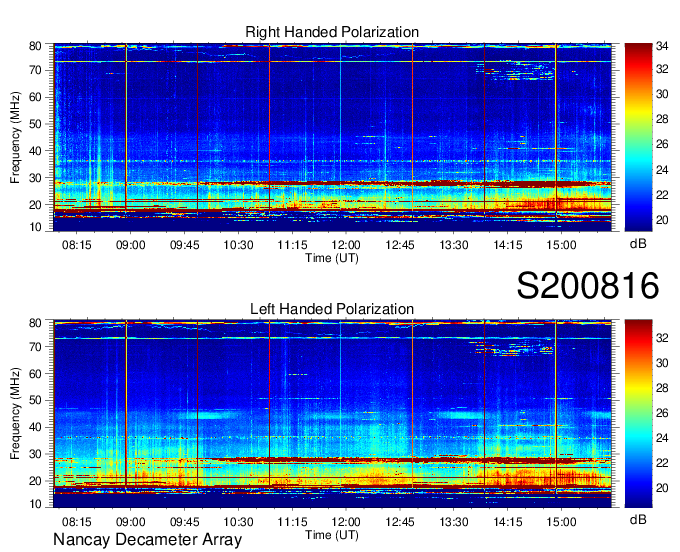Viewport: 680px width, 552px height.
Task: Click the 13:30 time tick under Left Handed plot
Action: point(454,522)
